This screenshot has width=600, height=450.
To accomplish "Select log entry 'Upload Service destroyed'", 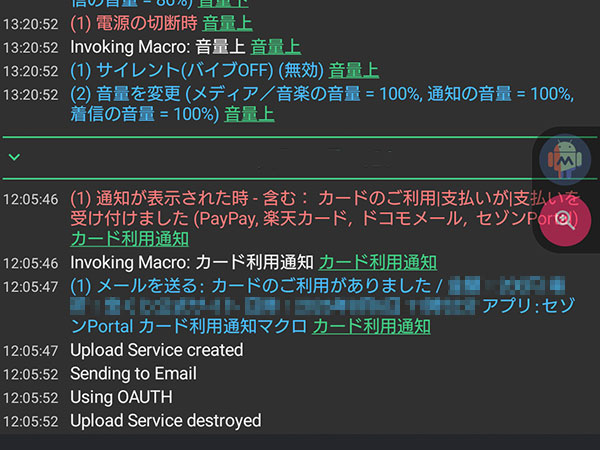I will pyautogui.click(x=166, y=421).
